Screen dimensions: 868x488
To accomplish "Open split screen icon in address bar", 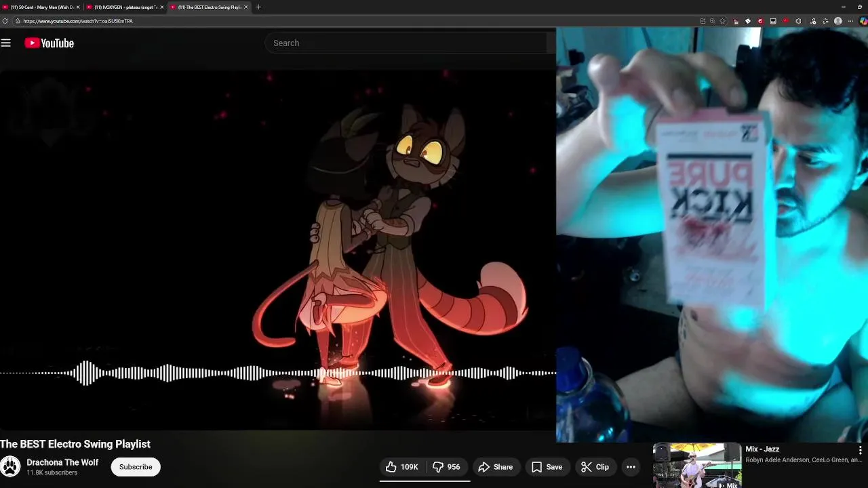I will 703,21.
